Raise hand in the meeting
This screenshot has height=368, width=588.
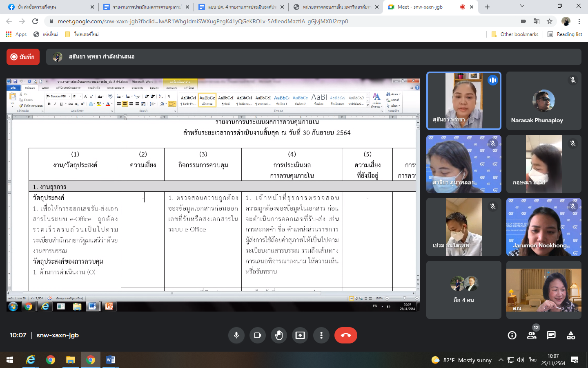(x=279, y=335)
